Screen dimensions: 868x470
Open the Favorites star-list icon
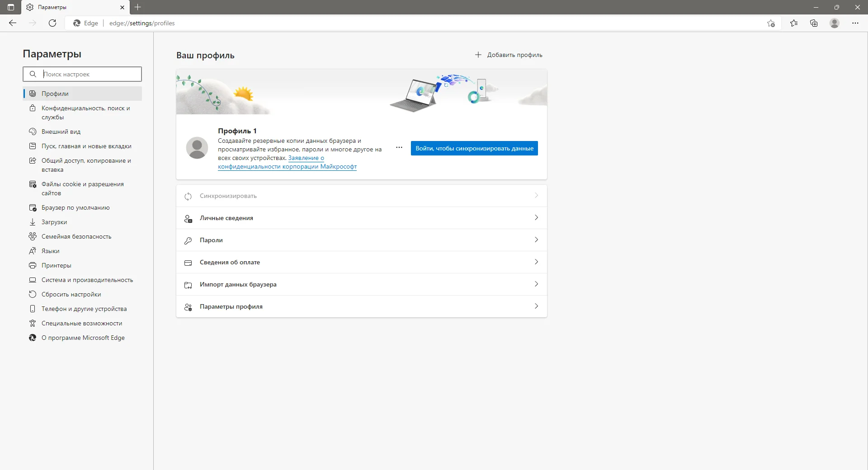click(x=794, y=23)
